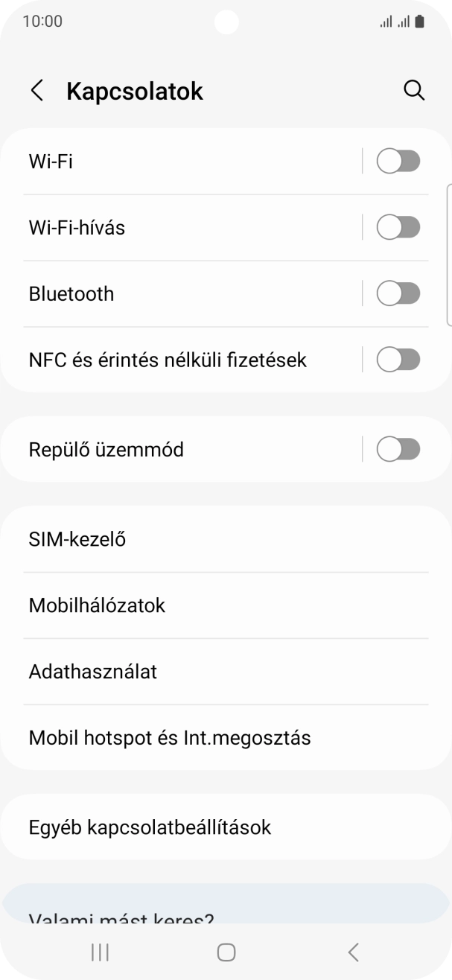This screenshot has height=980, width=452.
Task: Open Mobilhálózatok settings
Action: tap(149, 605)
